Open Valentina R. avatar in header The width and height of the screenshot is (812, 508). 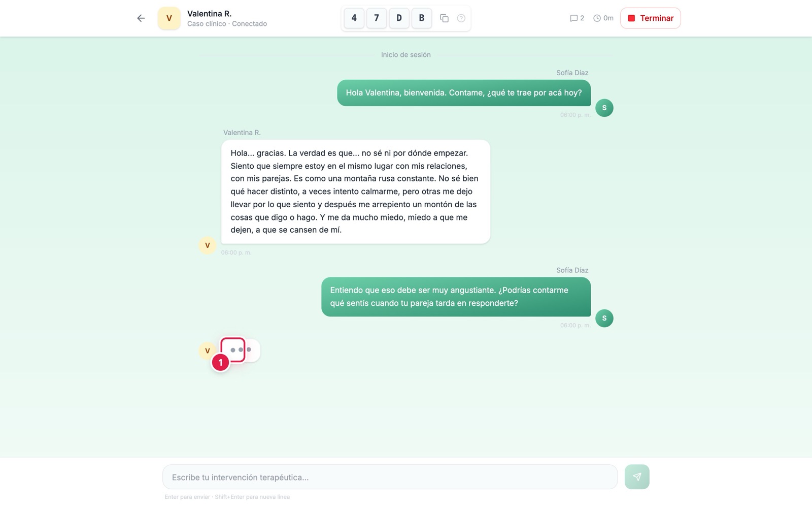click(x=169, y=18)
